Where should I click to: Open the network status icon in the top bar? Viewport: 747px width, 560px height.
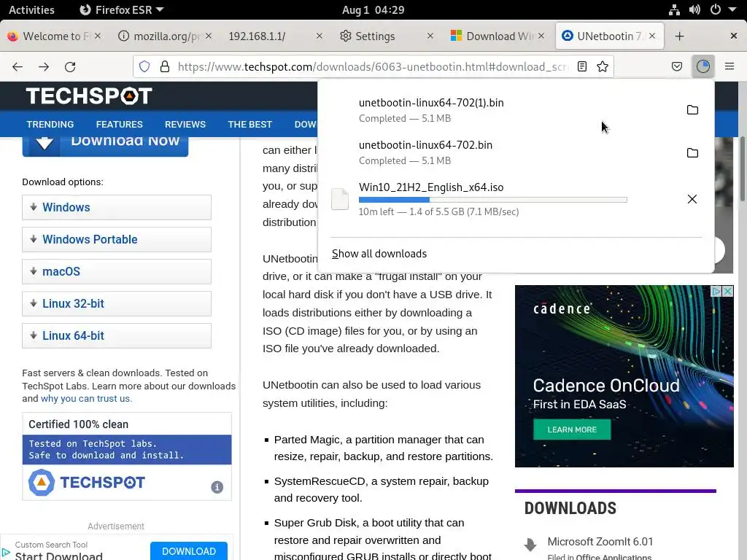tap(674, 9)
